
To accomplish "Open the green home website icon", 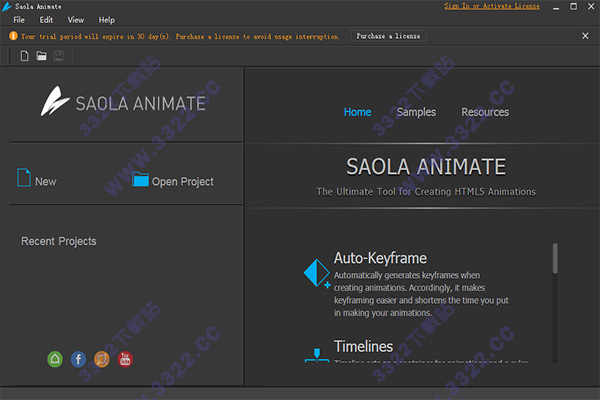I will [55, 359].
